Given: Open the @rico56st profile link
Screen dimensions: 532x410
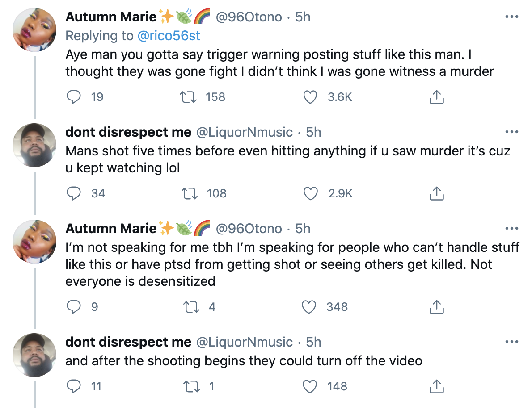Looking at the screenshot, I should (169, 36).
